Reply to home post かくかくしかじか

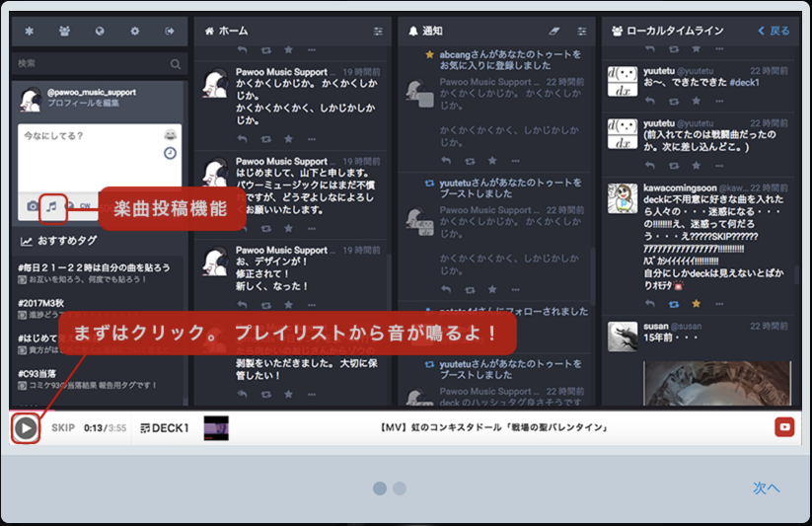click(242, 139)
